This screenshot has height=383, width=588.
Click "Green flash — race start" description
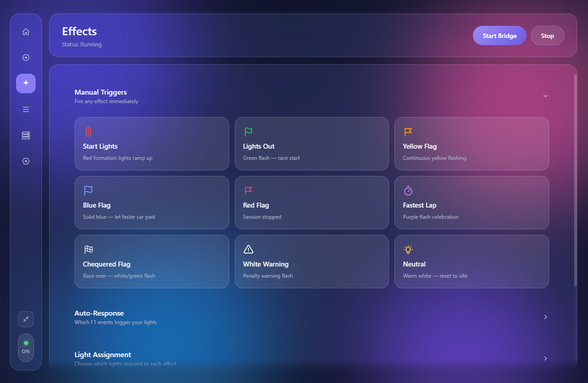pos(272,158)
